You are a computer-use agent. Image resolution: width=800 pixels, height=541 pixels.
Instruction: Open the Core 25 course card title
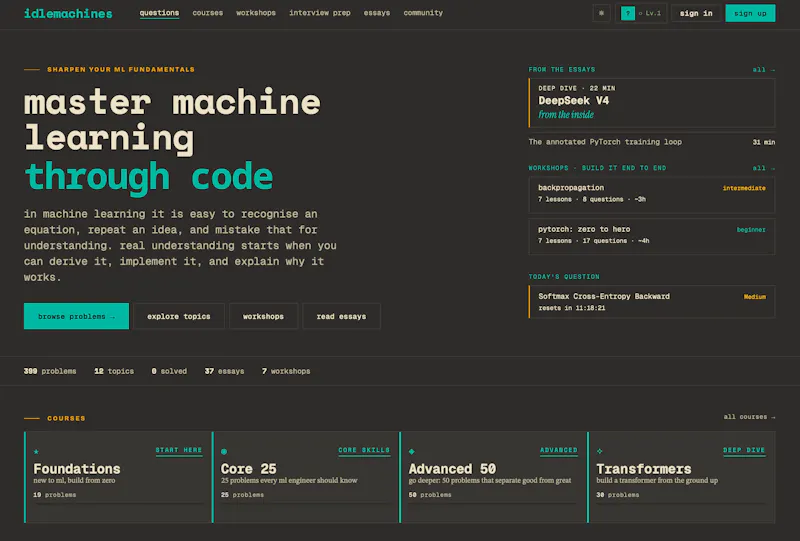248,469
